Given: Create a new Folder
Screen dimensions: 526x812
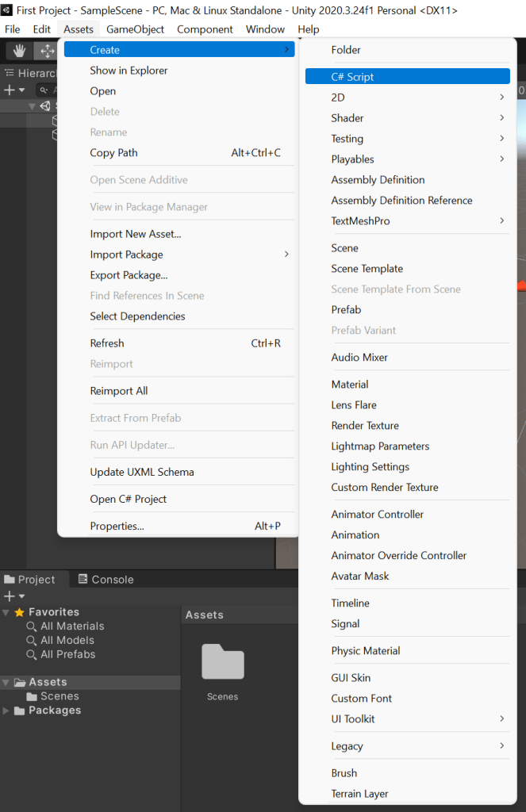Looking at the screenshot, I should click(408, 50).
